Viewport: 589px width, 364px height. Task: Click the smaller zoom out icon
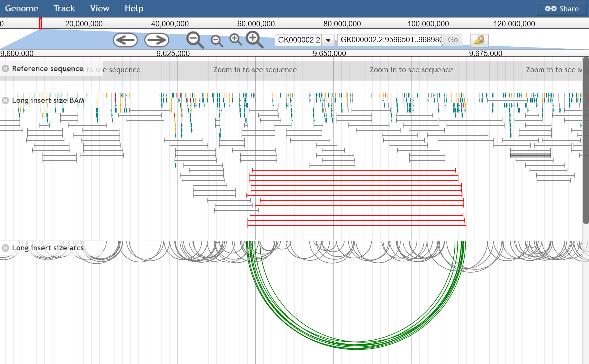point(216,39)
